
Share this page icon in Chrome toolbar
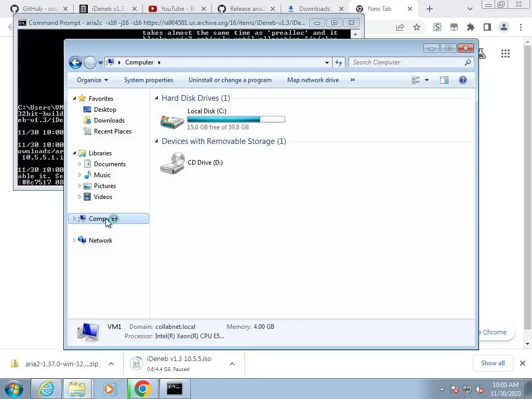click(x=400, y=27)
